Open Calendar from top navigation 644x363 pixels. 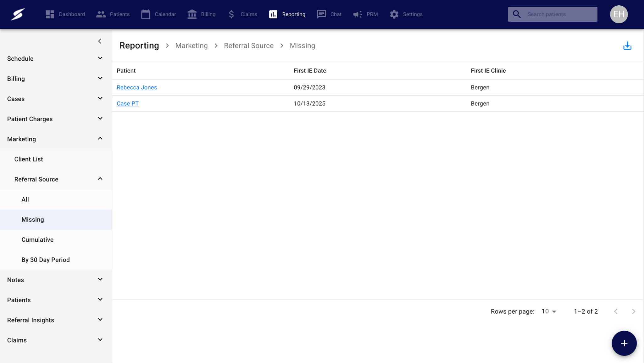point(158,14)
